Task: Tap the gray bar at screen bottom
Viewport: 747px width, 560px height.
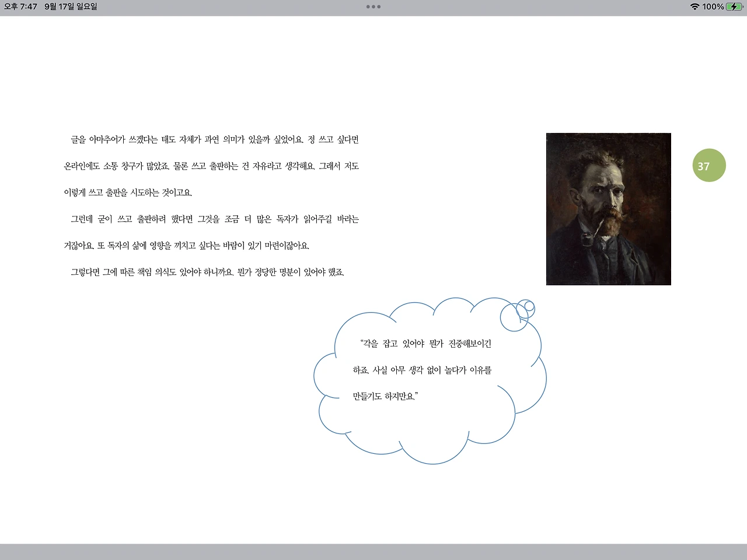Action: 373,552
